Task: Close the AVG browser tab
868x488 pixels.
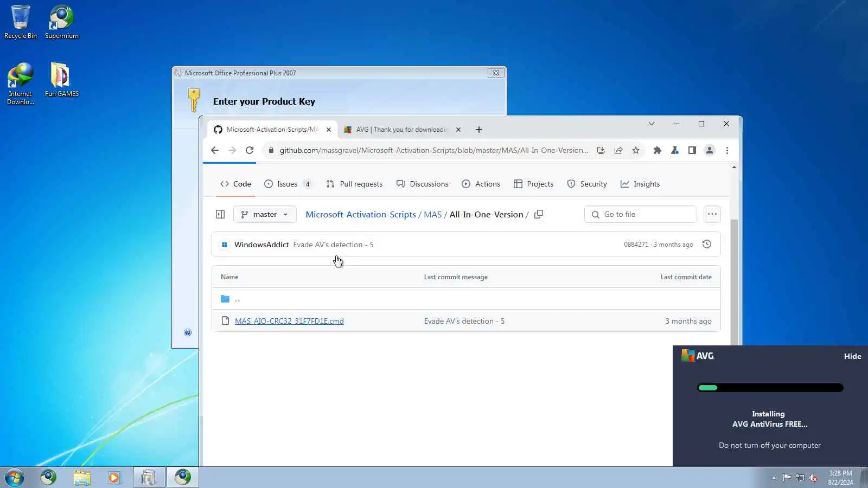Action: pyautogui.click(x=458, y=130)
